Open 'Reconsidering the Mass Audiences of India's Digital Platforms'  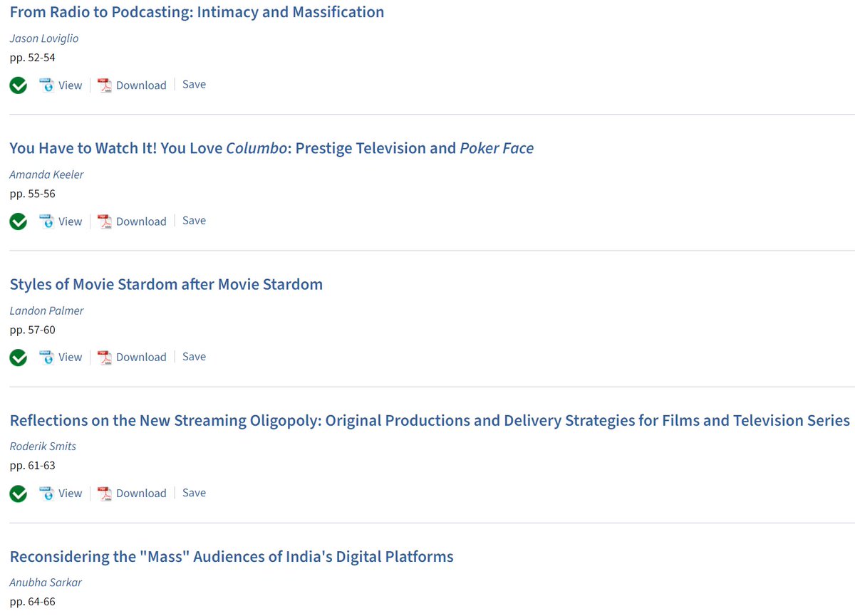coord(232,556)
